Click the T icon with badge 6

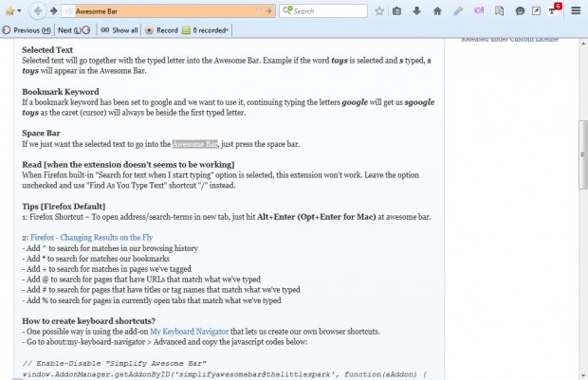tap(555, 9)
